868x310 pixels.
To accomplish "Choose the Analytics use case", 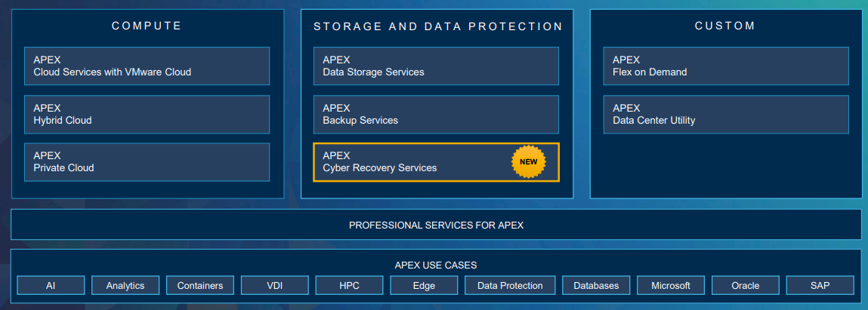I will (125, 286).
